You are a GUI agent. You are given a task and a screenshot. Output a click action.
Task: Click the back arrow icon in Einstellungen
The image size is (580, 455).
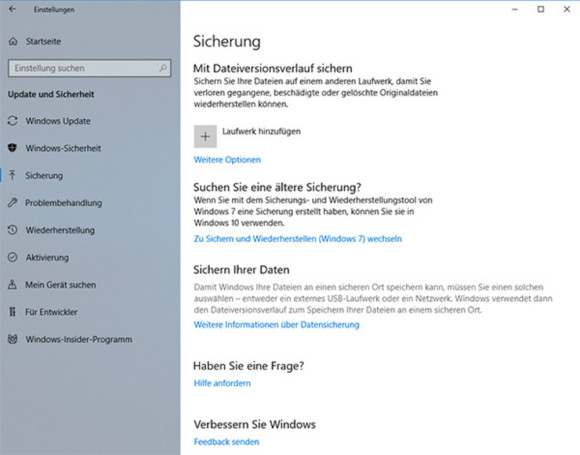[13, 9]
